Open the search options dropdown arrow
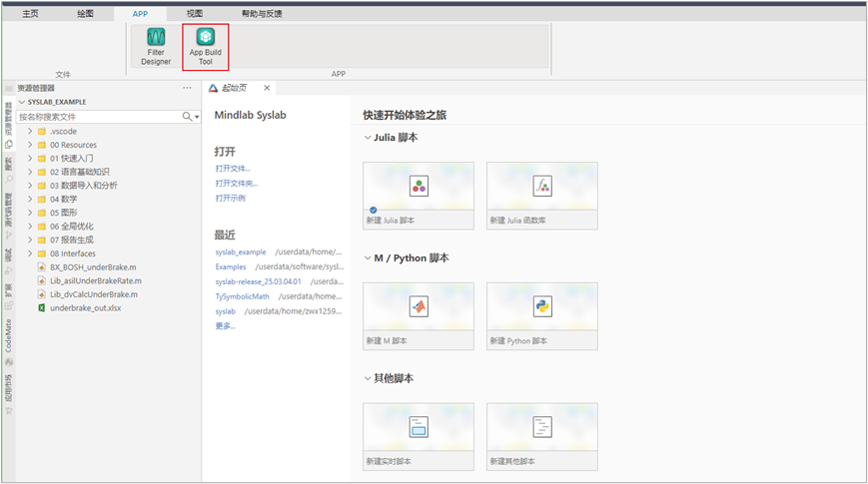The image size is (868, 484). click(197, 118)
